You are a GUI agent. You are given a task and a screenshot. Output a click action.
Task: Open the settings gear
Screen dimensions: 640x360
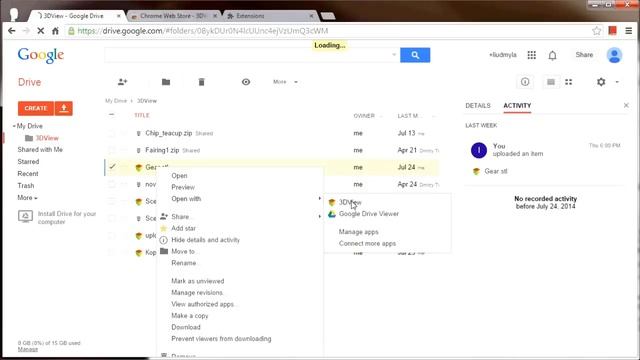[601, 82]
